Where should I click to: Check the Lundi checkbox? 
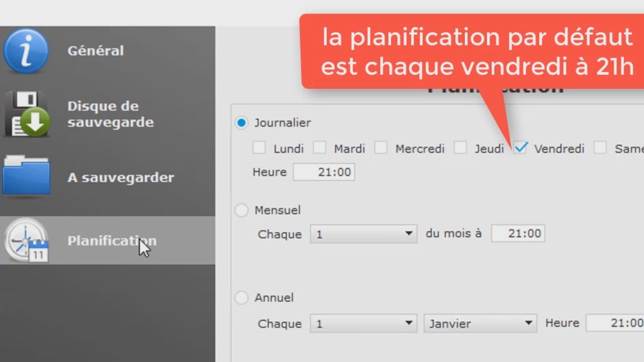259,148
